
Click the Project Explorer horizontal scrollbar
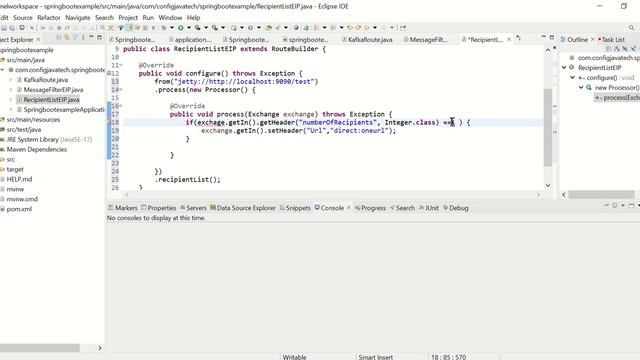click(40, 348)
